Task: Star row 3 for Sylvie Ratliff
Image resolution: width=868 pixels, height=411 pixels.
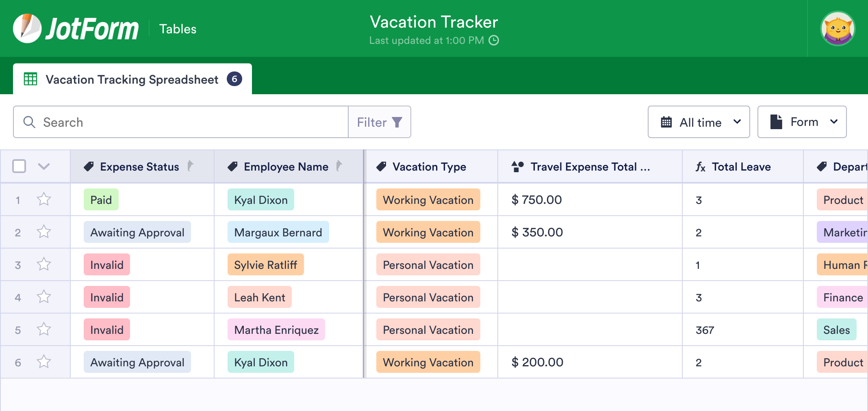Action: (44, 264)
